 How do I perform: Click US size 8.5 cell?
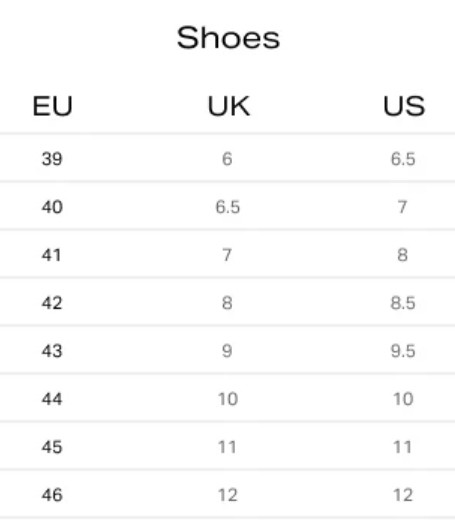pyautogui.click(x=403, y=303)
